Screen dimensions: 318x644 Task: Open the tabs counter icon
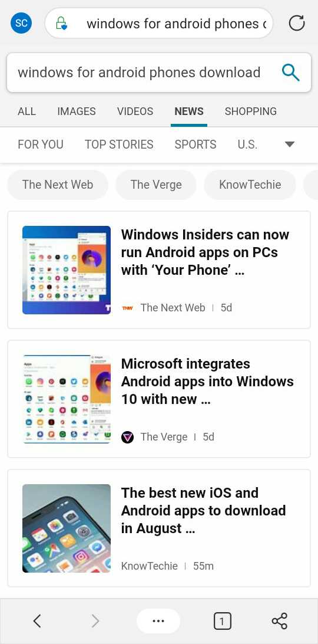coord(222,621)
